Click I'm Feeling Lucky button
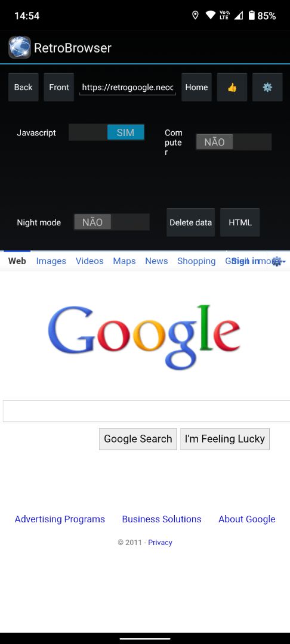 [x=225, y=439]
